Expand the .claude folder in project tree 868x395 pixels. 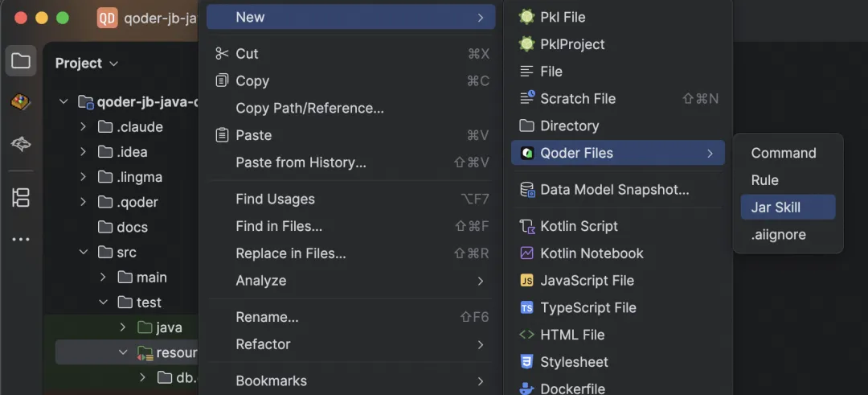click(84, 127)
